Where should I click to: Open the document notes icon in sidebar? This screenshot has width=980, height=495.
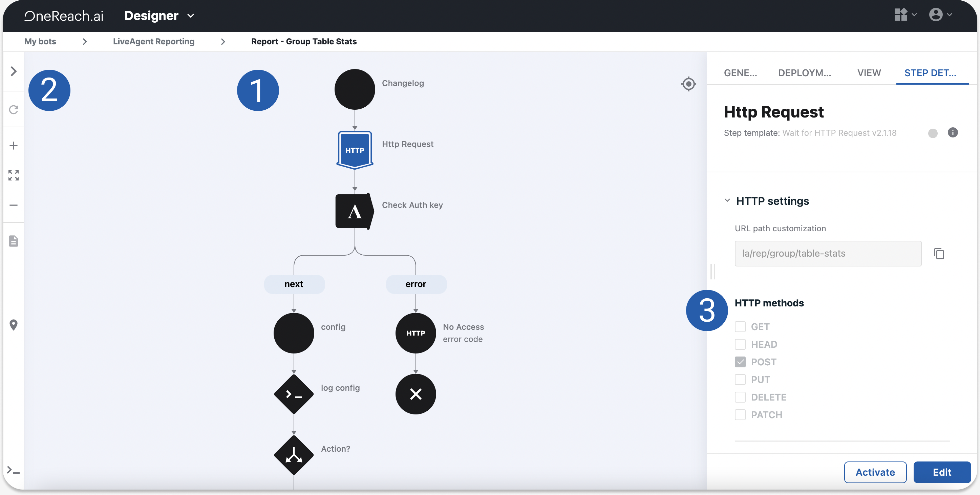pyautogui.click(x=14, y=241)
